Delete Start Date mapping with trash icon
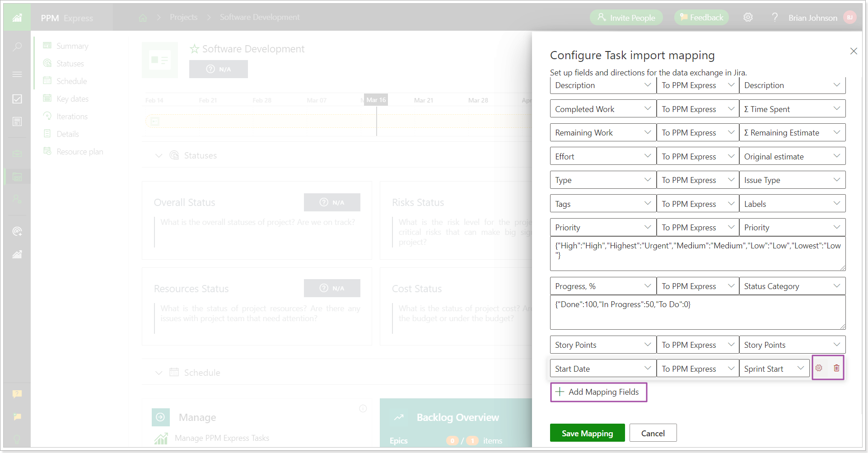The height and width of the screenshot is (453, 868). [836, 368]
